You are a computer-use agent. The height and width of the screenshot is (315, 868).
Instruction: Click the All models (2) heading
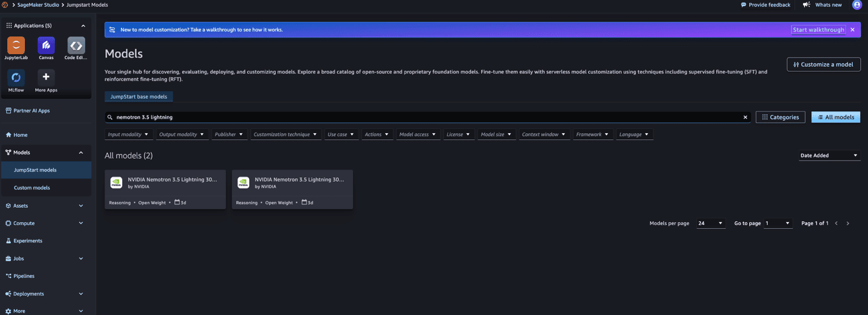click(129, 156)
